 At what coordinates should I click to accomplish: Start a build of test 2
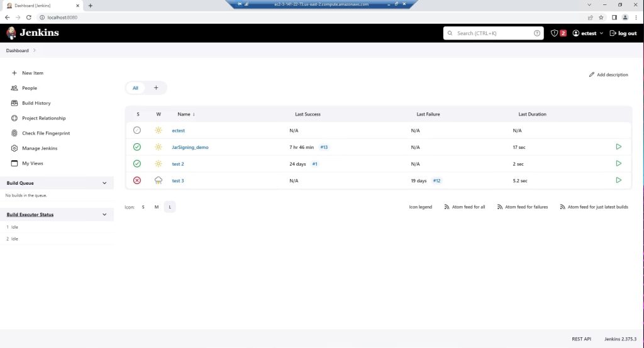[618, 163]
